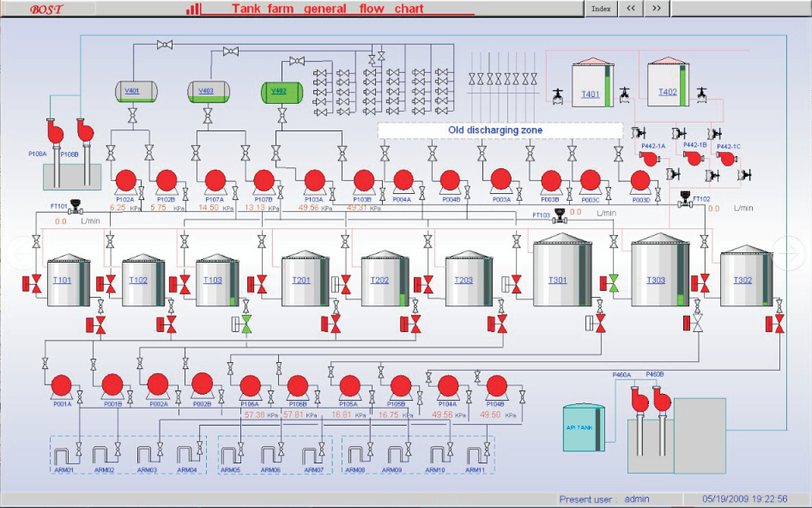Click the date and time display
This screenshot has height=508, width=812.
(x=745, y=499)
